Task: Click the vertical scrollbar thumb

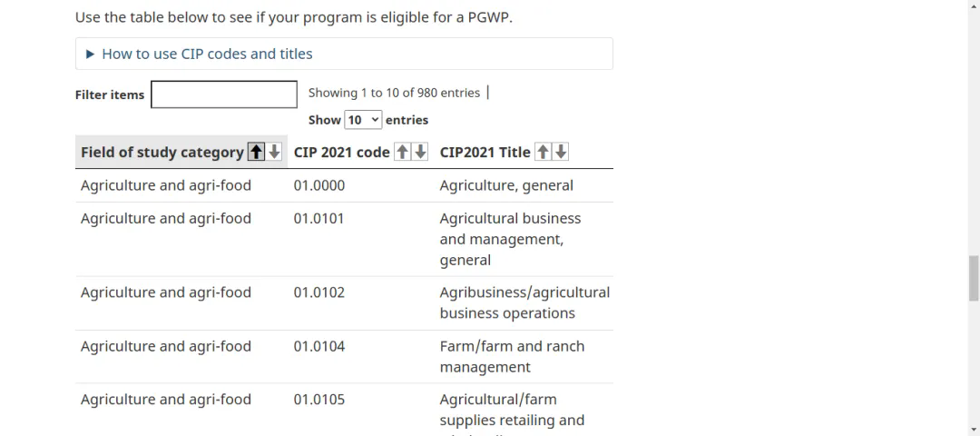Action: [x=974, y=277]
